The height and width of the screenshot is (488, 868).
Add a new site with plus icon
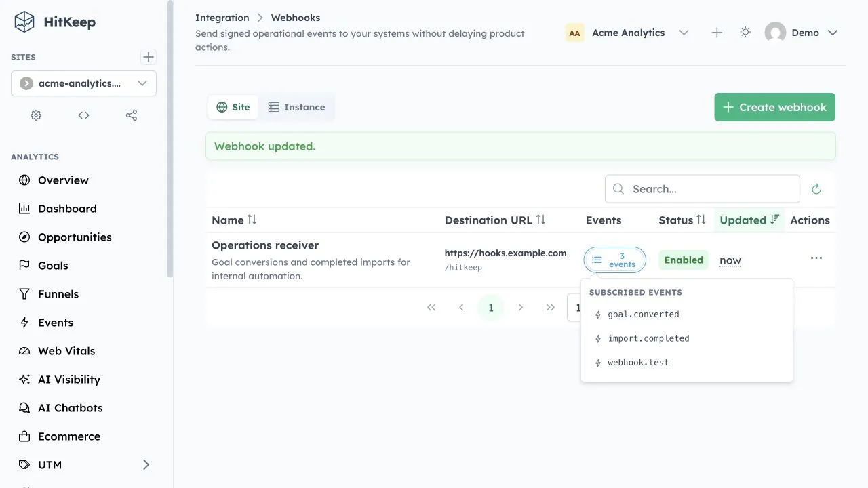point(149,57)
